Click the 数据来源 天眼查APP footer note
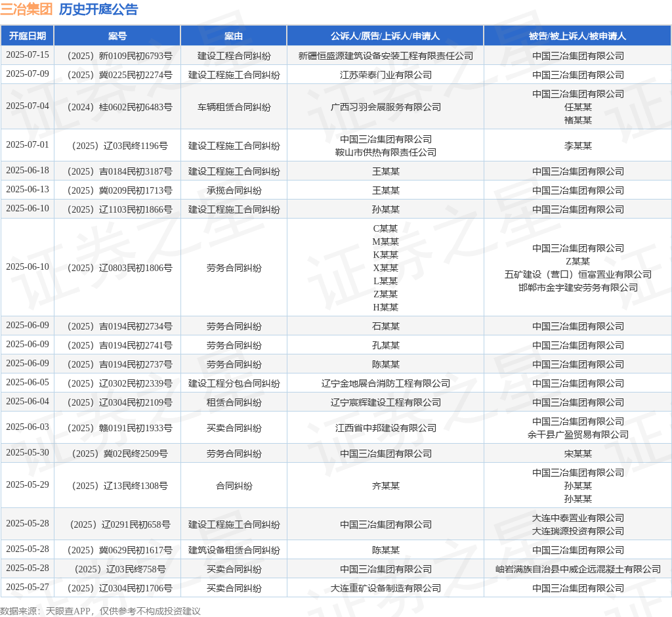 [100, 610]
